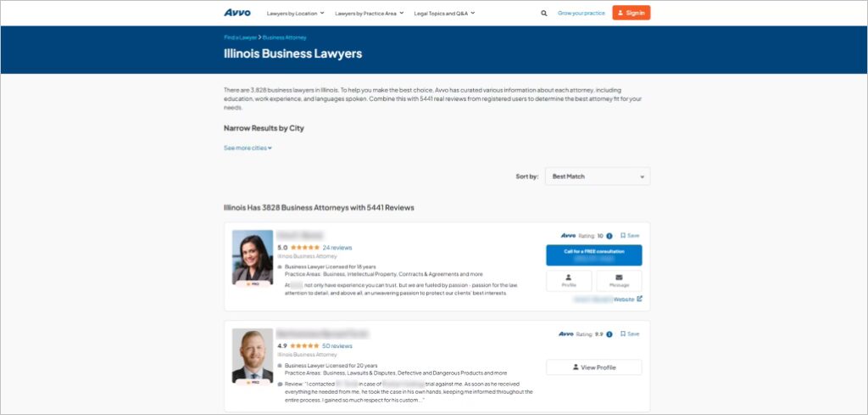Click the Sign in button
Screen dimensions: 868x415
click(x=631, y=13)
